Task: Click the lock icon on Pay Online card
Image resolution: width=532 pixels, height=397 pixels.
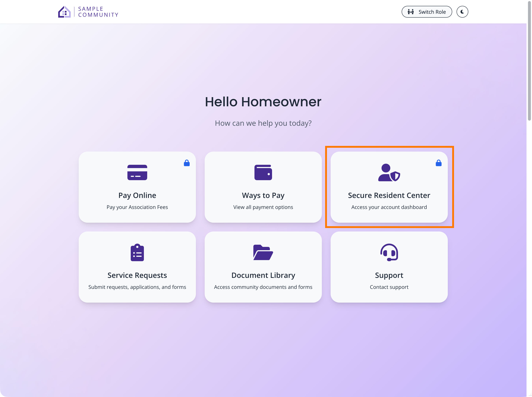Action: [187, 163]
